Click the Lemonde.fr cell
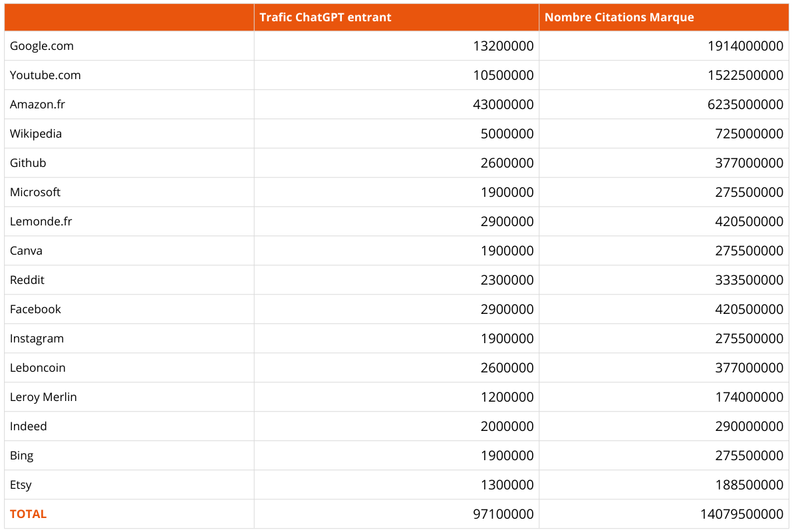 [x=41, y=221]
